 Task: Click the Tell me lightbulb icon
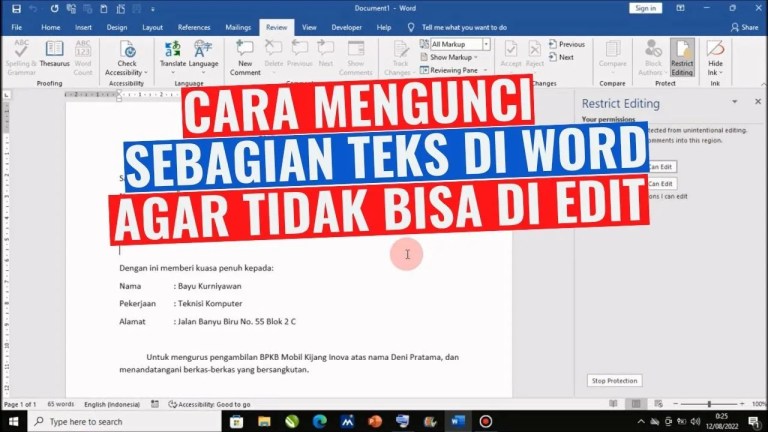(411, 27)
